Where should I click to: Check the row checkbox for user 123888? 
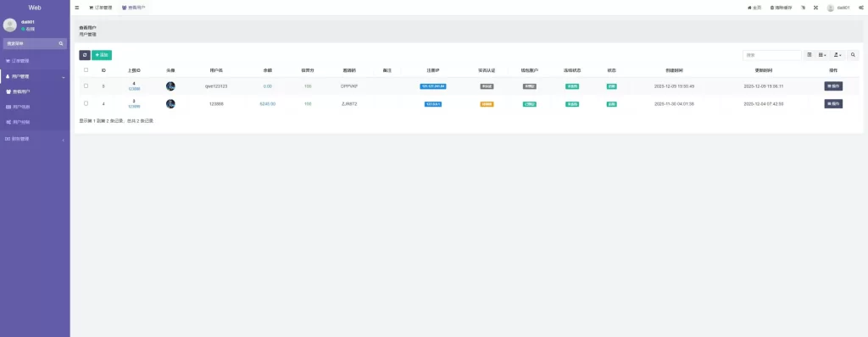pos(86,103)
